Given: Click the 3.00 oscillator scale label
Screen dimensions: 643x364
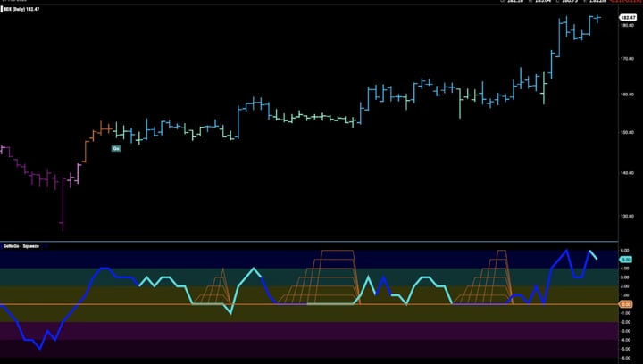Looking at the screenshot, I should tap(625, 277).
